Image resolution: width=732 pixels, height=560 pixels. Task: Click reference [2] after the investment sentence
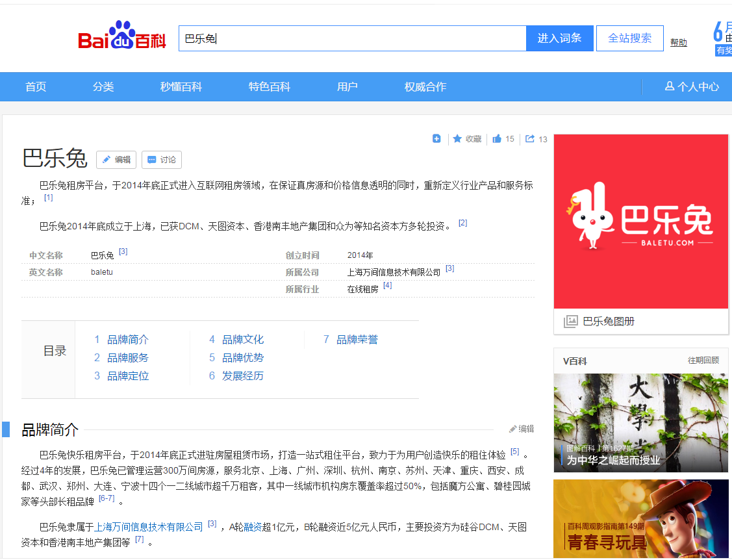coord(462,223)
